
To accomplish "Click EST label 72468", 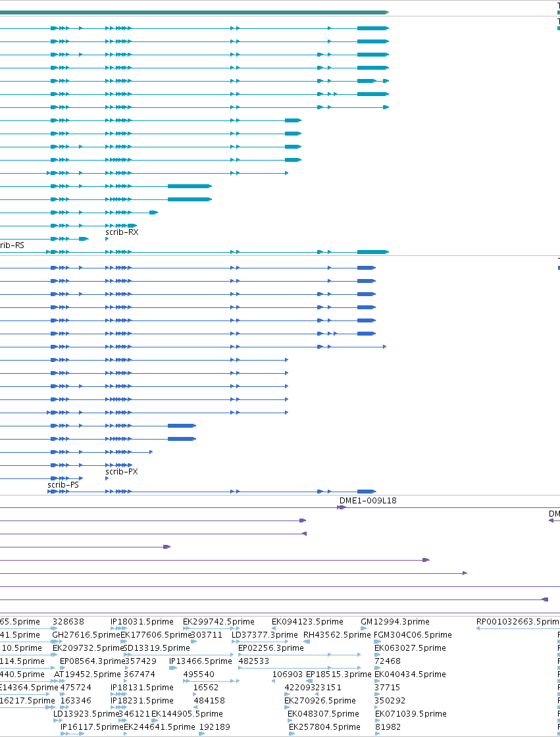I will 388,661.
